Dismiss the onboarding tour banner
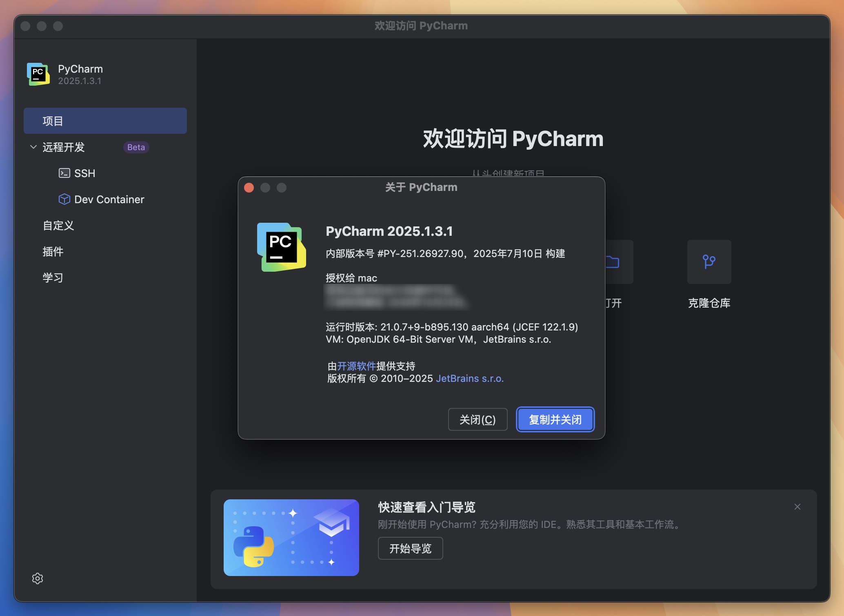The height and width of the screenshot is (616, 844). [797, 507]
